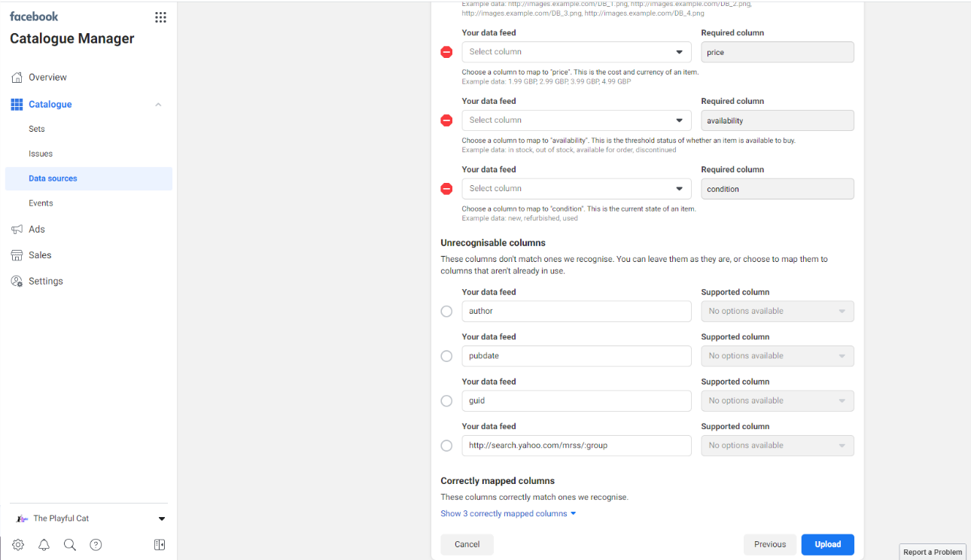This screenshot has width=971, height=560.
Task: Click the guid data feed text field
Action: point(576,401)
